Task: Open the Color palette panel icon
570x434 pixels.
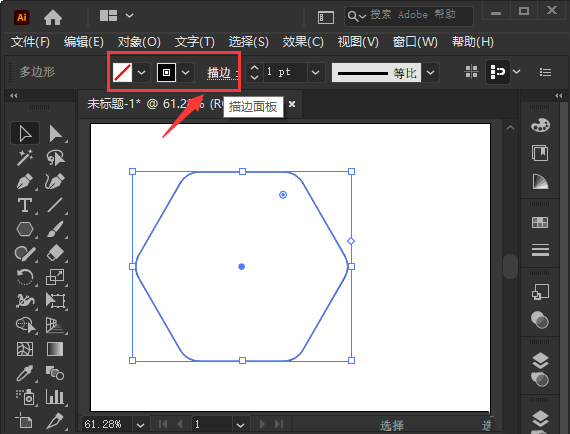Action: coord(540,125)
